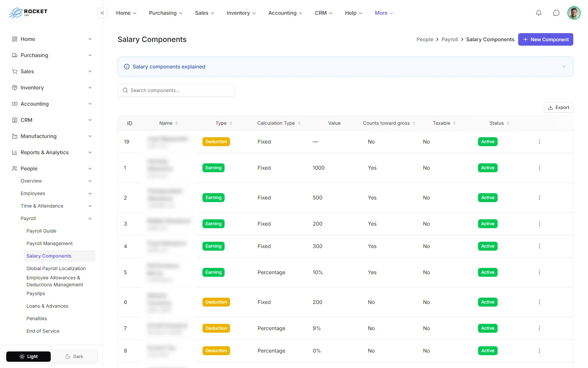The image size is (588, 368).
Task: Open row 19 actions menu (three dots)
Action: [x=539, y=142]
